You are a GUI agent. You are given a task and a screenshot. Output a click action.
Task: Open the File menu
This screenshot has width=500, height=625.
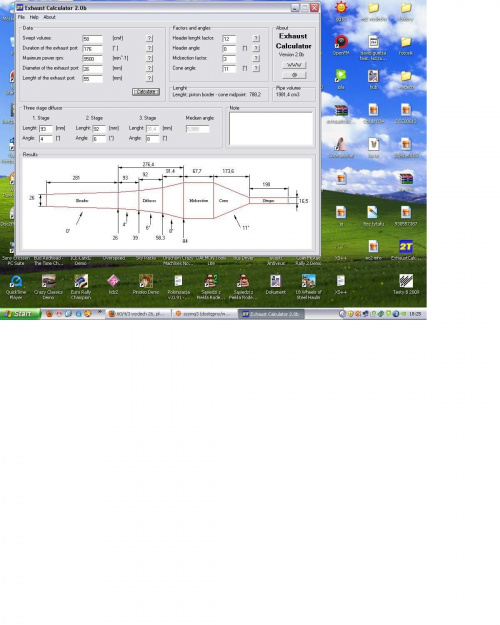(21, 17)
